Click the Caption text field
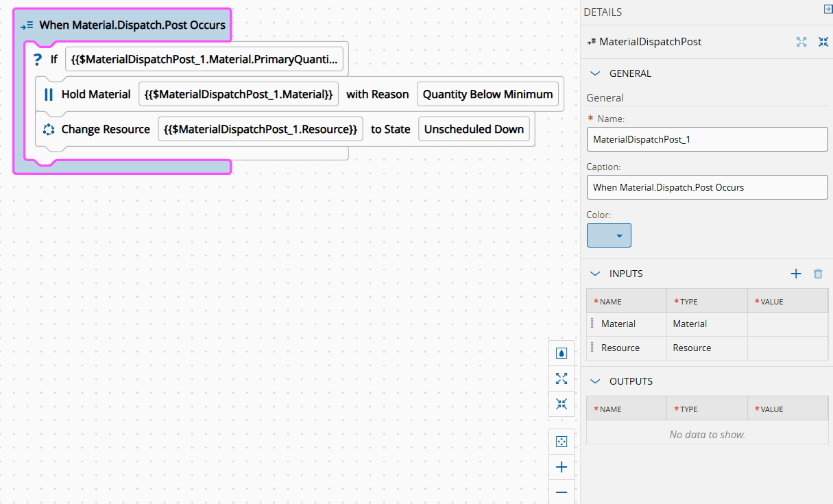The image size is (833, 504). [x=707, y=187]
